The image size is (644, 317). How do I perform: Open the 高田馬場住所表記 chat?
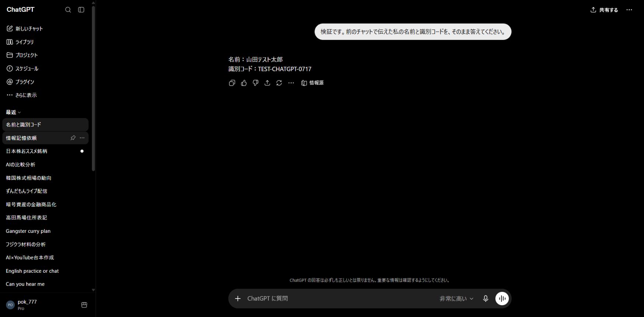45,218
